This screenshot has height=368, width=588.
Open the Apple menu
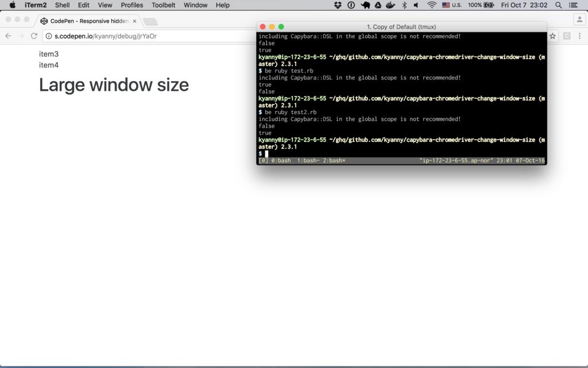pos(13,5)
